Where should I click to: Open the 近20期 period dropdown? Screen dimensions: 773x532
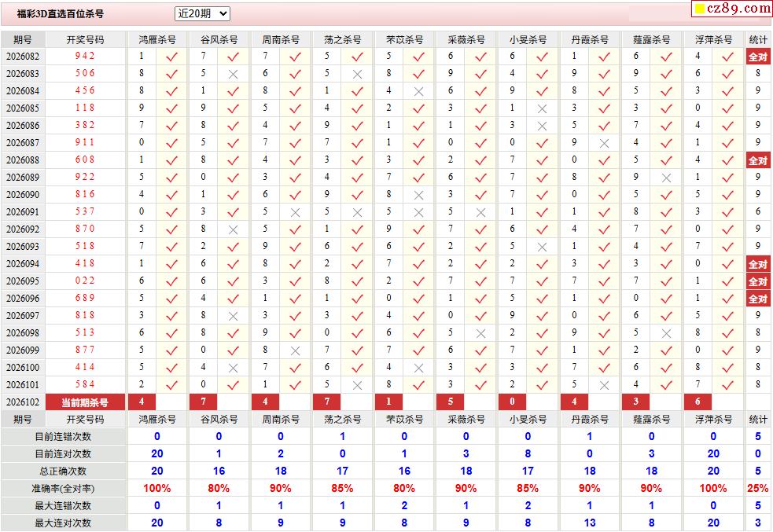(x=202, y=13)
